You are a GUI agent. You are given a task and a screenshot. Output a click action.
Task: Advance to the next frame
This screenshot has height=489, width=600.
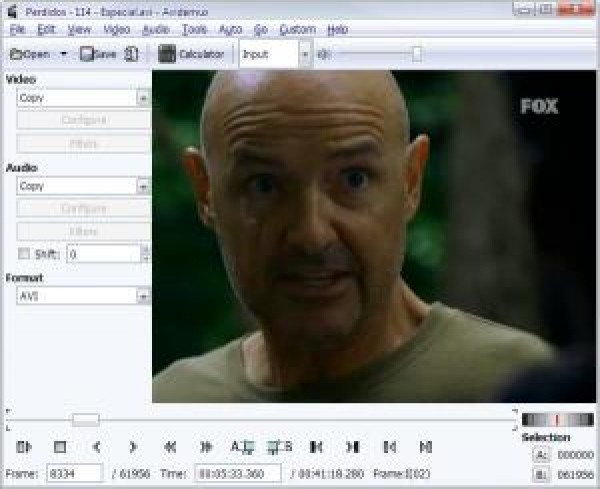pos(133,447)
